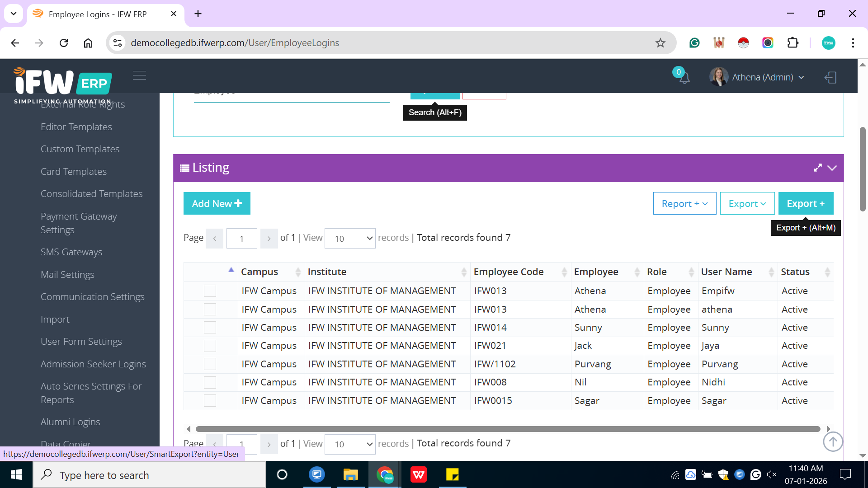Select checkbox for employee Jack
Screen dimensions: 868x488
coord(210,346)
